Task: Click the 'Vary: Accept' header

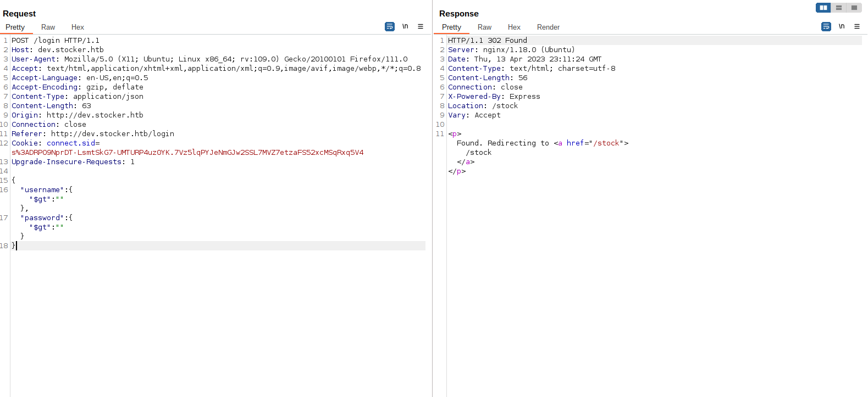Action: click(474, 115)
